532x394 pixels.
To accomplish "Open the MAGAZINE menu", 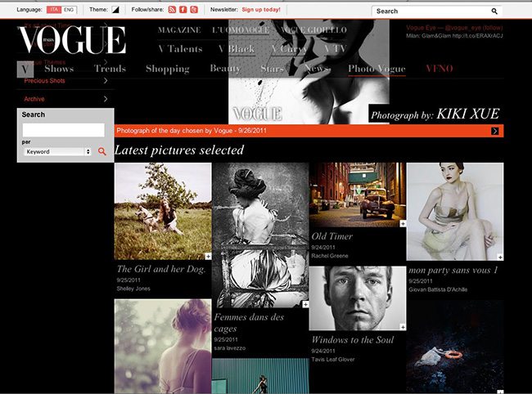I will click(179, 30).
